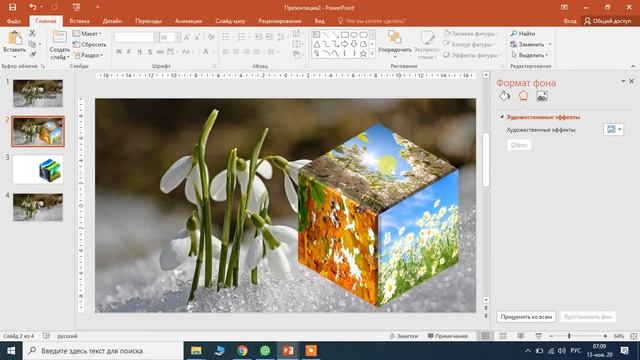Open the Выделить select dropdown
The image size is (640, 360).
coord(529,55)
